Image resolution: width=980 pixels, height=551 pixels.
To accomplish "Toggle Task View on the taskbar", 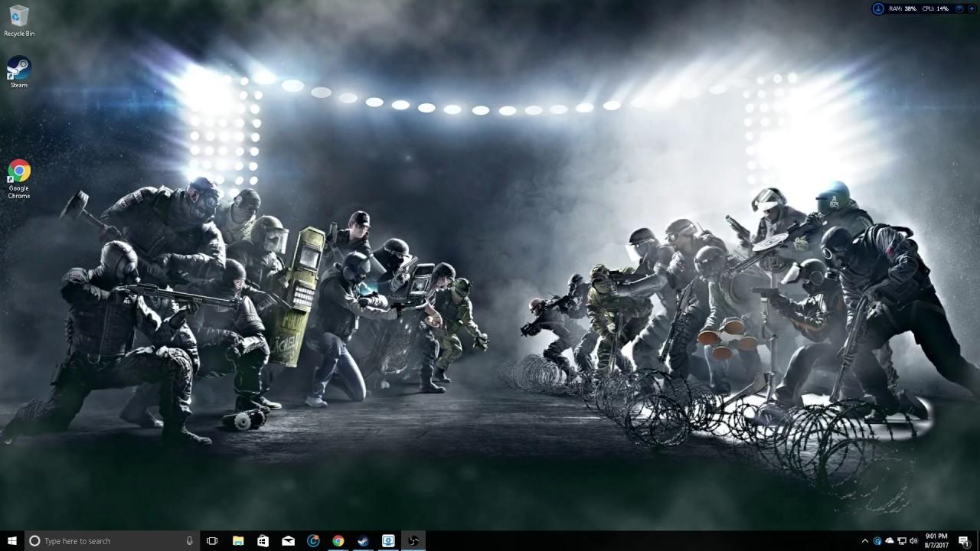I will coord(211,541).
